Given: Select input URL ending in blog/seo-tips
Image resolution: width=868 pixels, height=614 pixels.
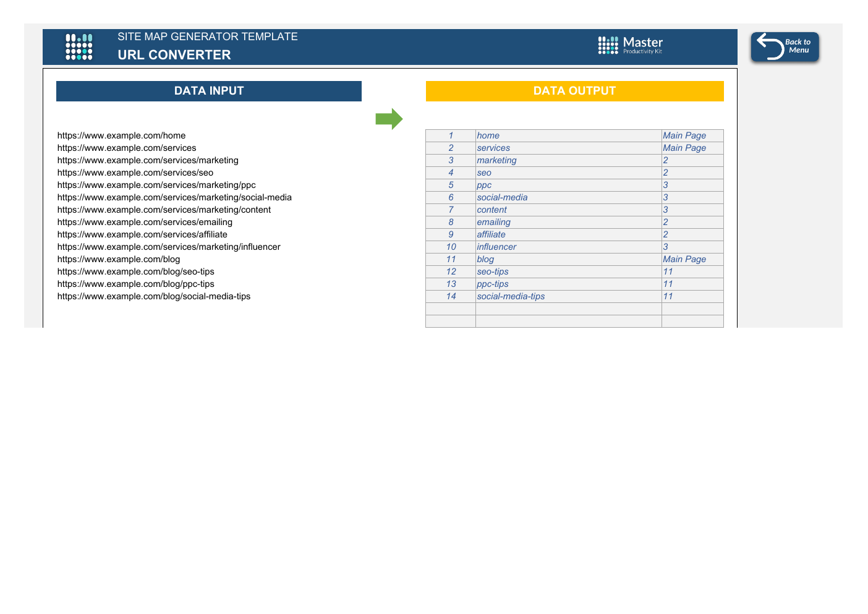Looking at the screenshot, I should pyautogui.click(x=136, y=271).
